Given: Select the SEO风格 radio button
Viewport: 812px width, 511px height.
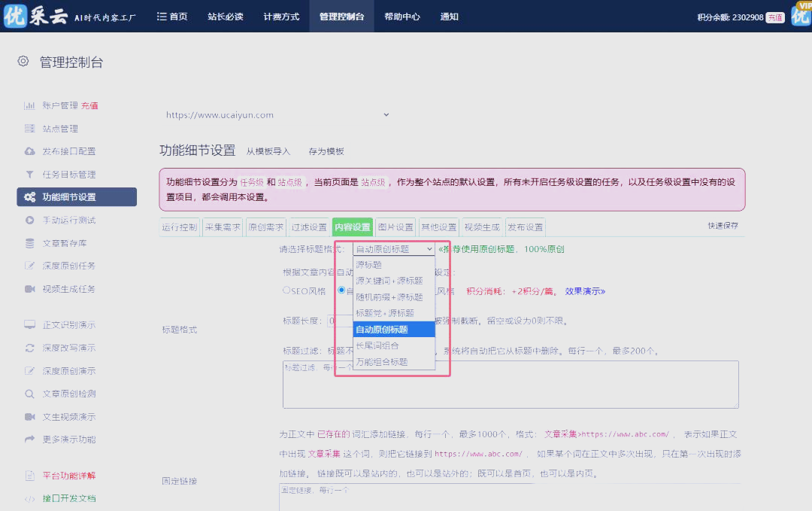Looking at the screenshot, I should [286, 290].
